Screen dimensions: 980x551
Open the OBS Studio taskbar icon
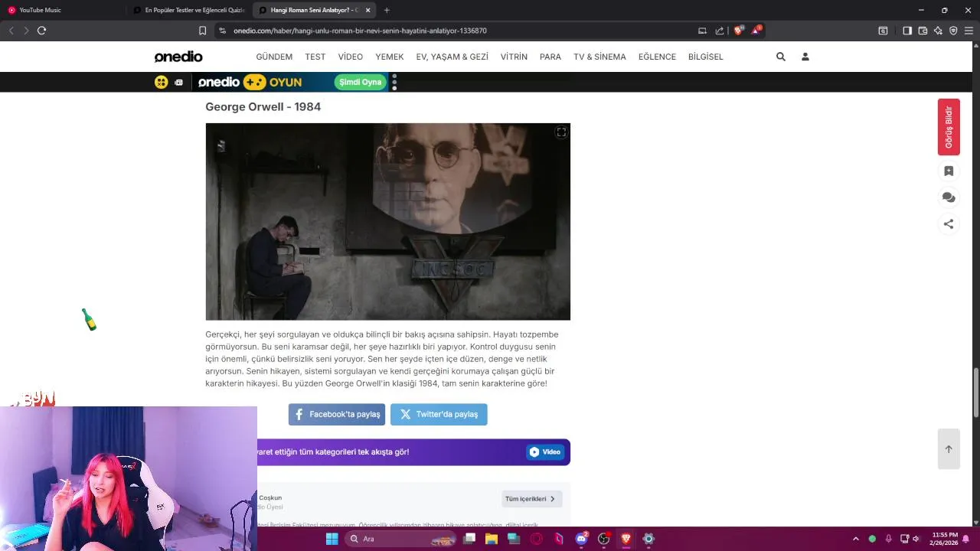point(603,539)
